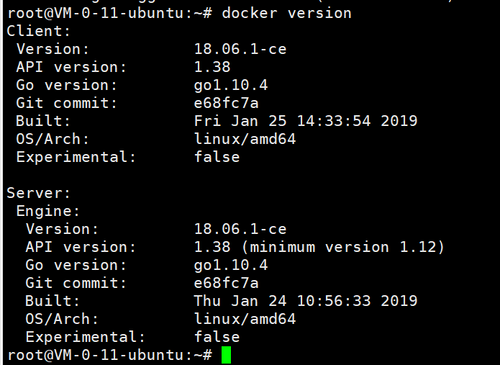Click the Client OS/Arch linux/amd64 value
Screen dimensions: 500x365
pos(245,139)
